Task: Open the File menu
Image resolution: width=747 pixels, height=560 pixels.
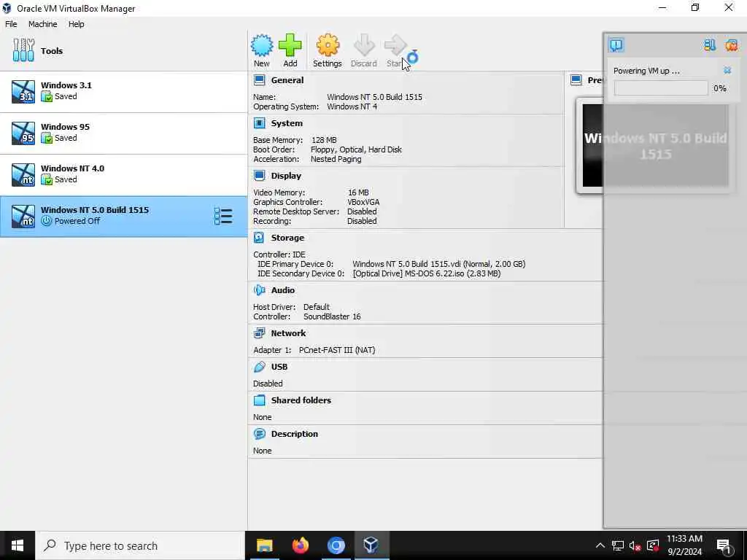Action: [11, 24]
